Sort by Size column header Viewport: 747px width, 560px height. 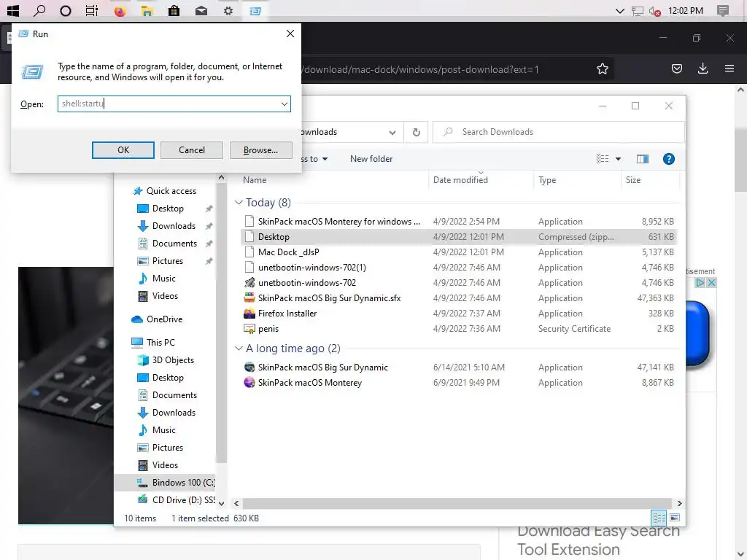tap(632, 180)
